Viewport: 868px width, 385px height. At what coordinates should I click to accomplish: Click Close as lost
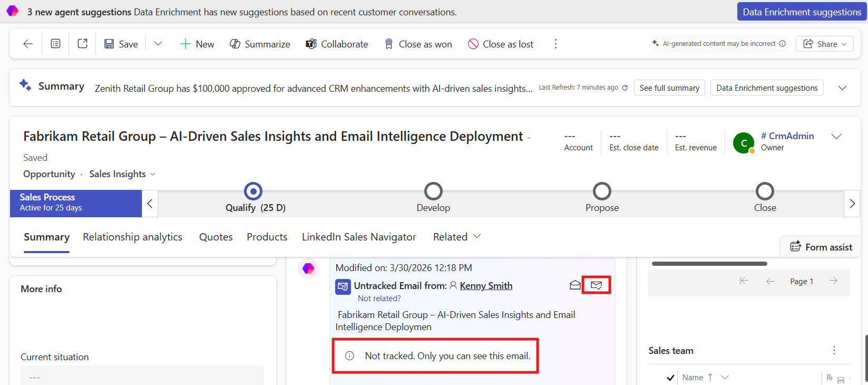(x=501, y=44)
